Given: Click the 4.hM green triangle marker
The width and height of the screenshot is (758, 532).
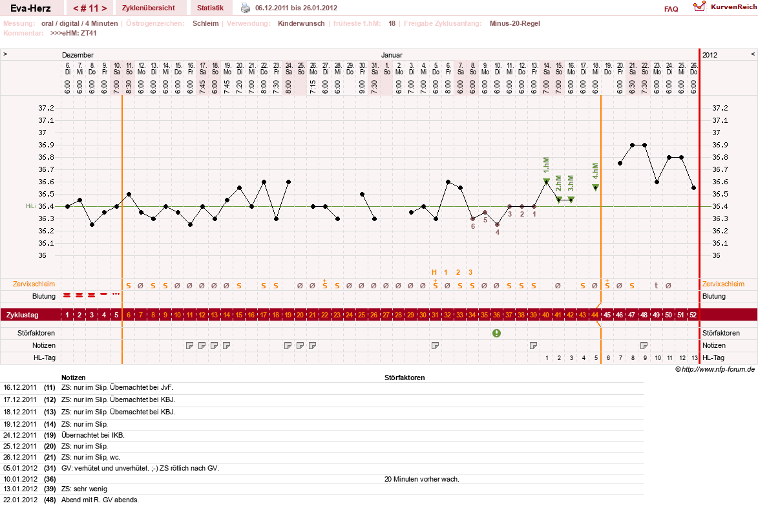Looking at the screenshot, I should pyautogui.click(x=596, y=187).
